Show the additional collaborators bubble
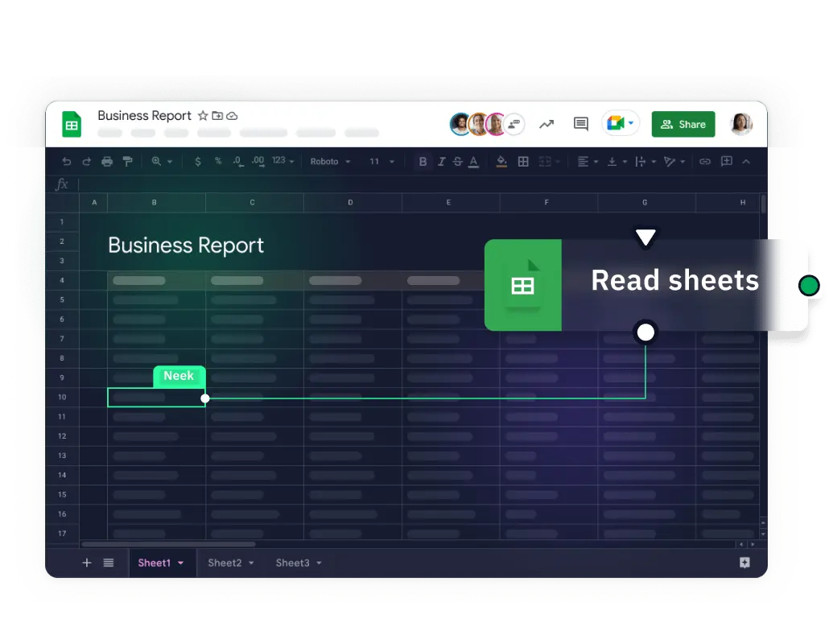Viewport: 829px width, 644px height. pyautogui.click(x=513, y=124)
